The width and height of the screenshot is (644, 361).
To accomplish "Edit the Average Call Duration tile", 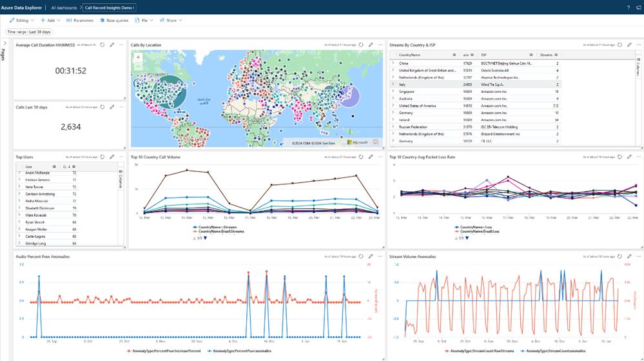I will (112, 44).
